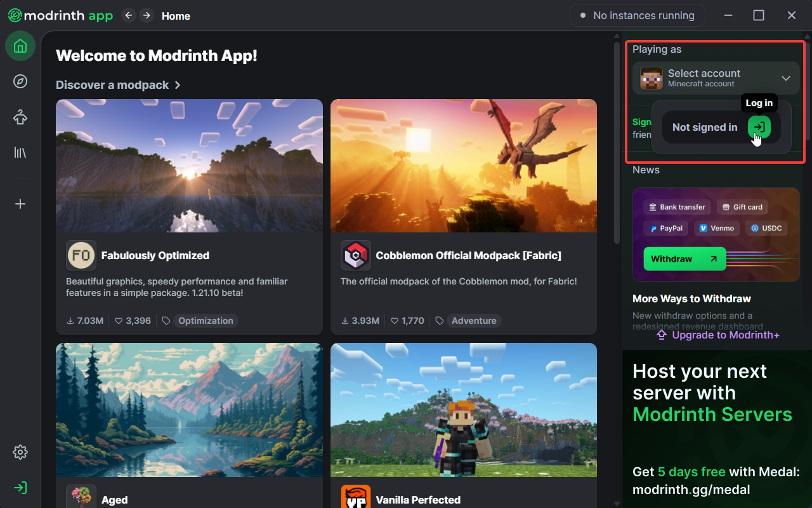Click the tag icon beside Adventure
This screenshot has width=812, height=508.
coord(439,321)
